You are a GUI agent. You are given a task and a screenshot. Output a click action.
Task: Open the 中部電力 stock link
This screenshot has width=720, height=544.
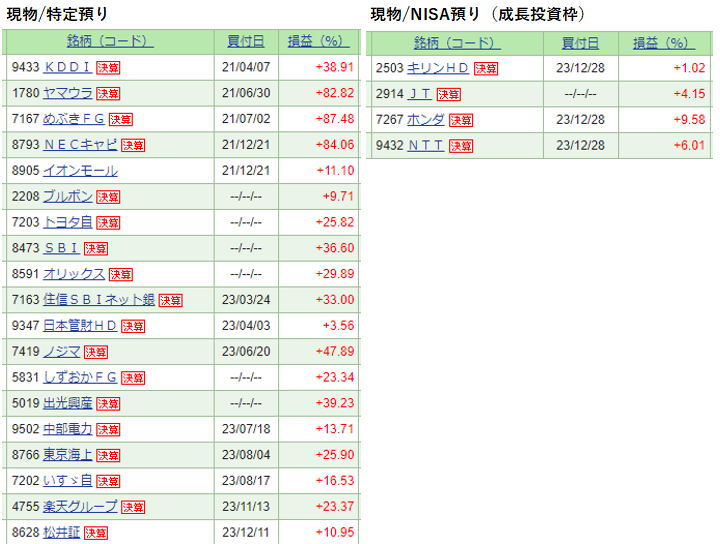(68, 429)
